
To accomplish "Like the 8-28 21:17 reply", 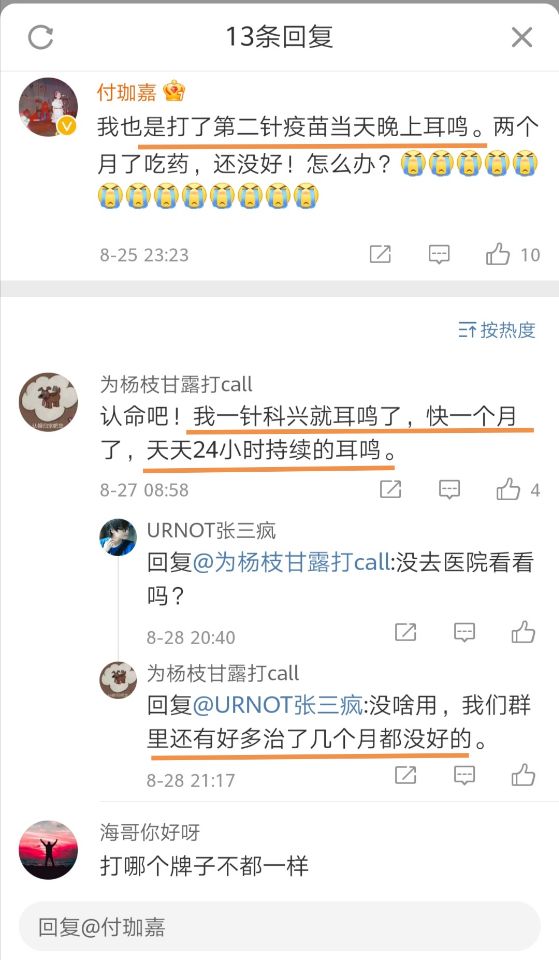I will pyautogui.click(x=523, y=775).
